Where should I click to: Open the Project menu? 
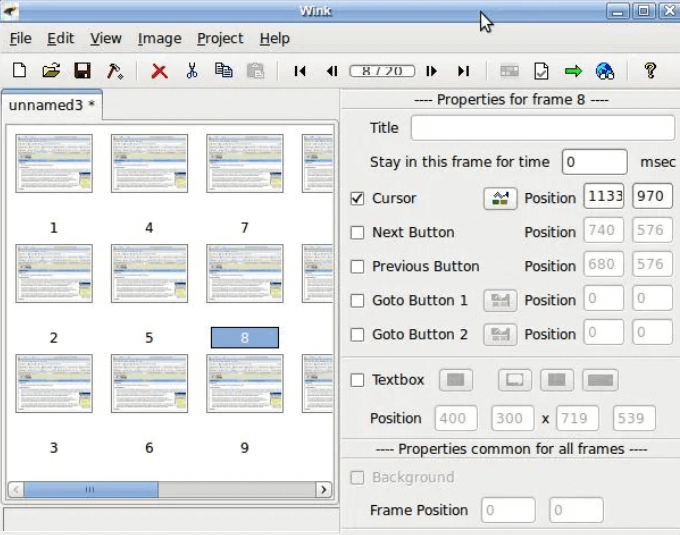[x=220, y=38]
